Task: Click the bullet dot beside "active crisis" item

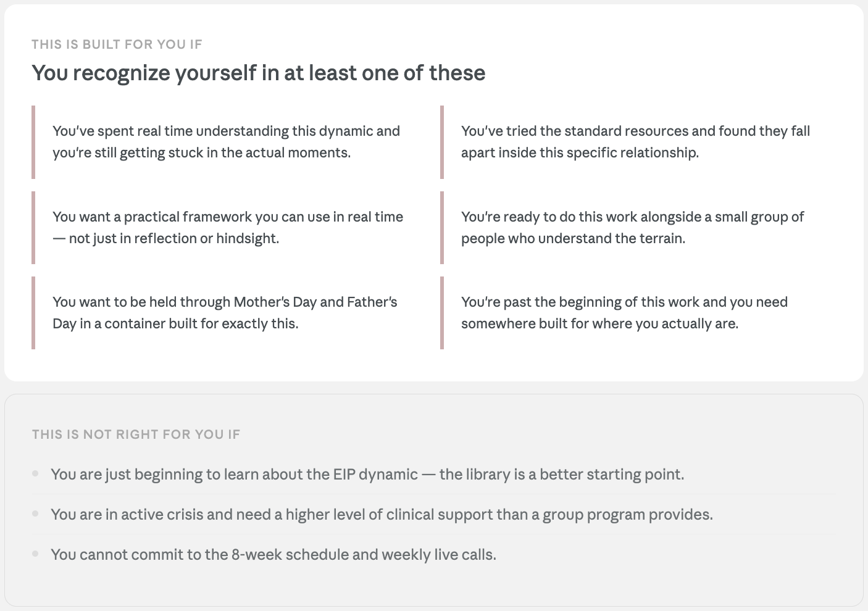Action: (x=36, y=513)
